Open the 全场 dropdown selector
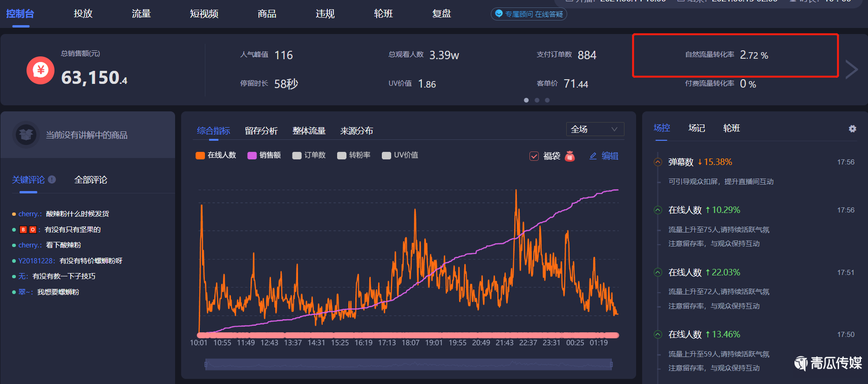 point(595,129)
